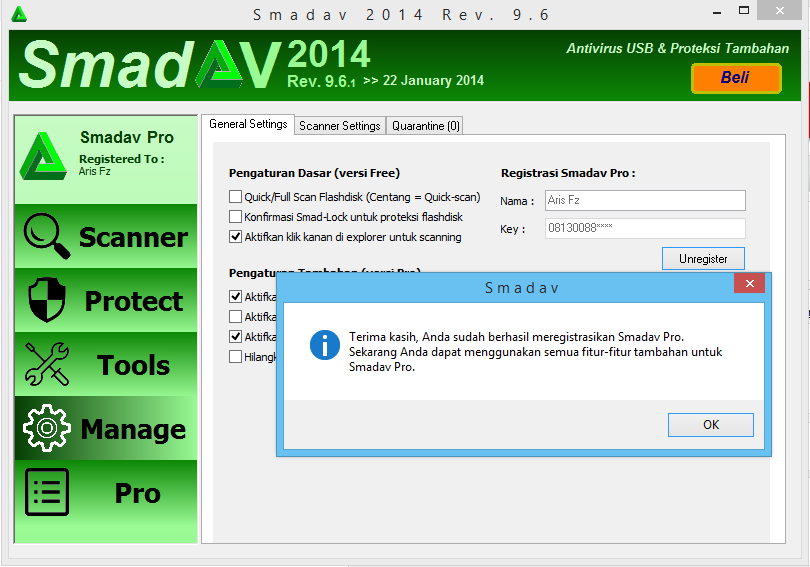Minimize the Smadav main window
Viewport: 810px width, 567px height.
pyautogui.click(x=716, y=12)
